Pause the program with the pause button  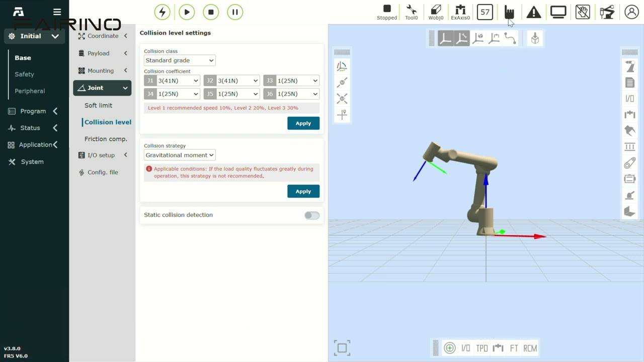click(235, 12)
